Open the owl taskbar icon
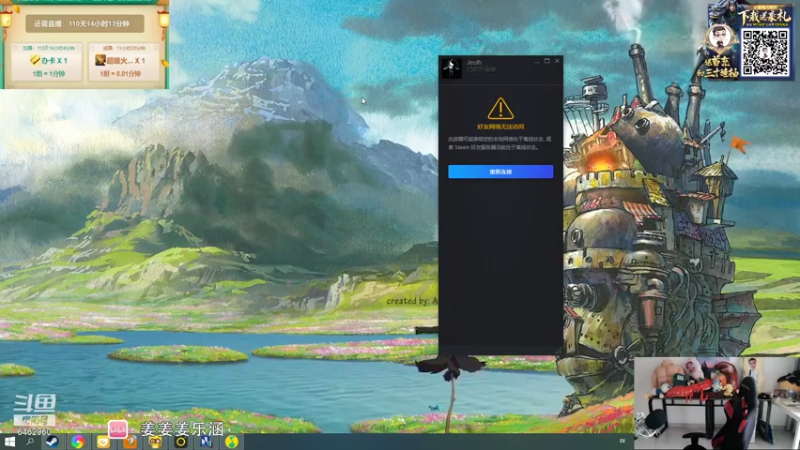 [x=155, y=442]
